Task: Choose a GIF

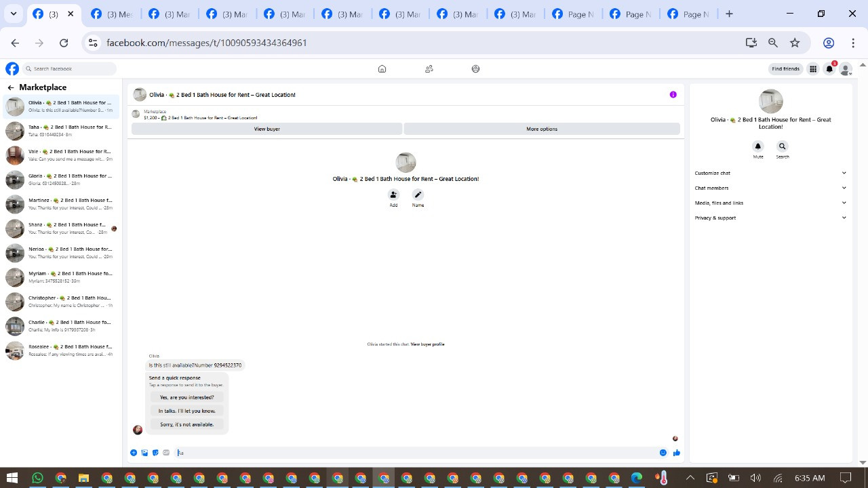Action: (x=166, y=453)
